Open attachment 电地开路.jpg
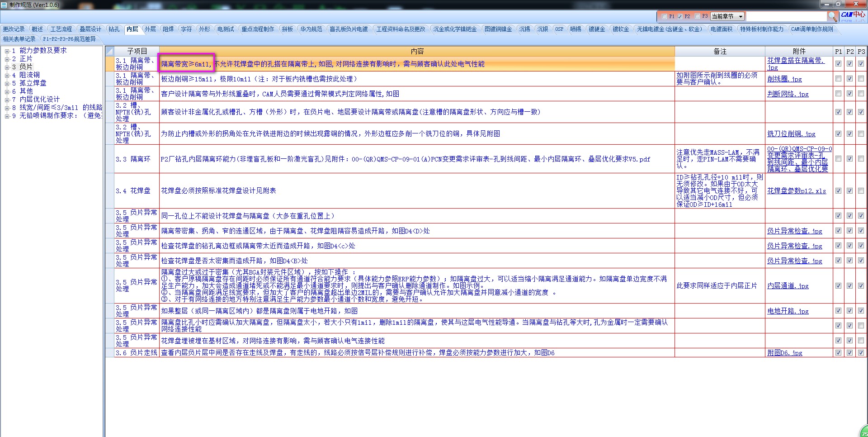The image size is (868, 437). click(x=788, y=311)
